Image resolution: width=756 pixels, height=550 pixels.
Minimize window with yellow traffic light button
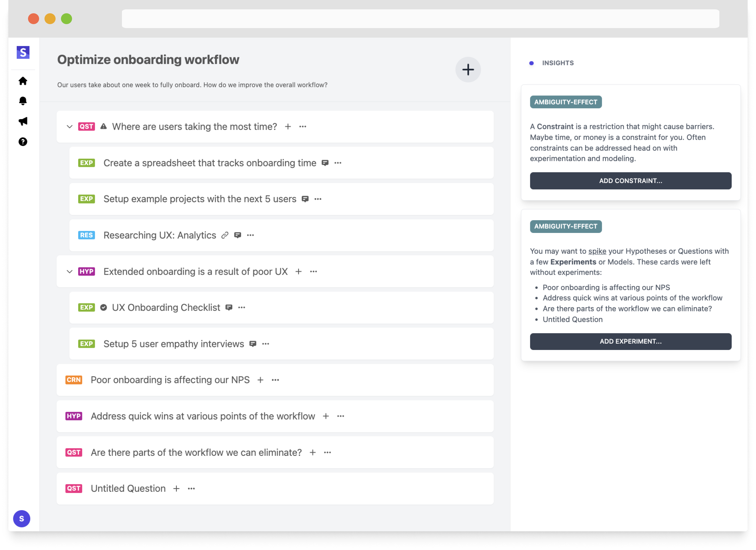pos(50,19)
